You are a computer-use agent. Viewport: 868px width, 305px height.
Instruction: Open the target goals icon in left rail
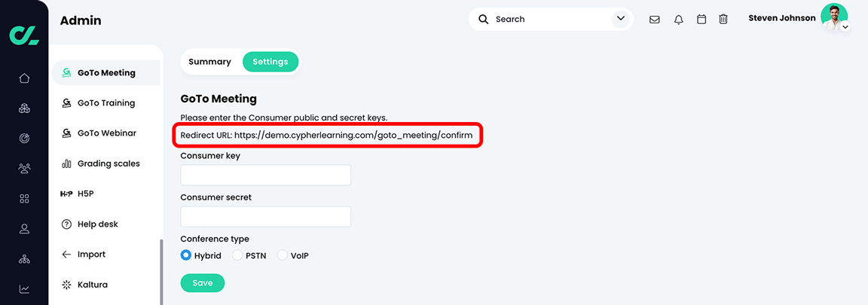(x=24, y=139)
